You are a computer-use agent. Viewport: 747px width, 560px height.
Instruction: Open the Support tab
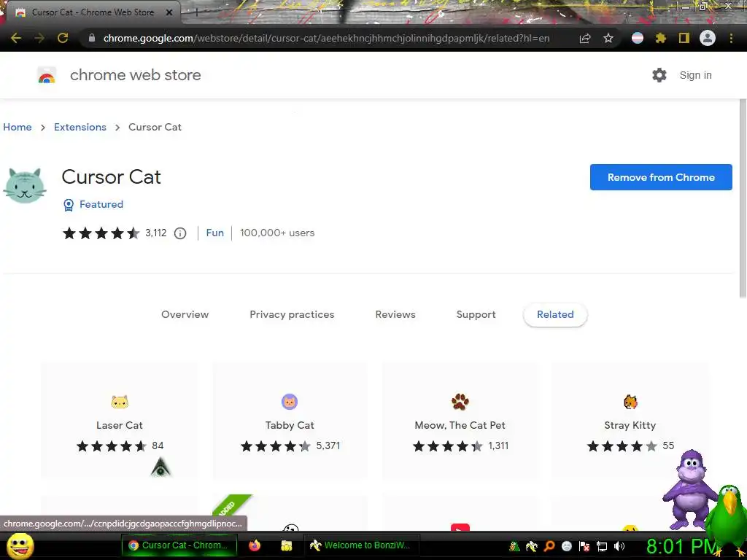[x=476, y=314]
